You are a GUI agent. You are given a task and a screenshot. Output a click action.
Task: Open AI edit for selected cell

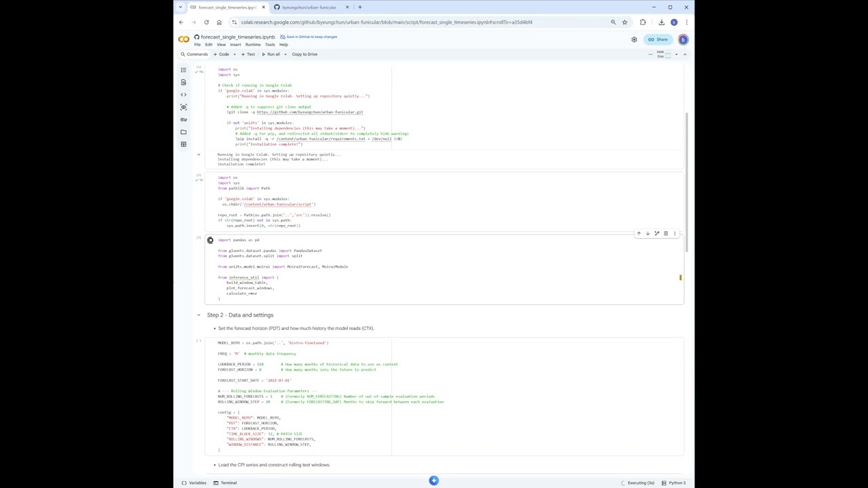pos(656,233)
